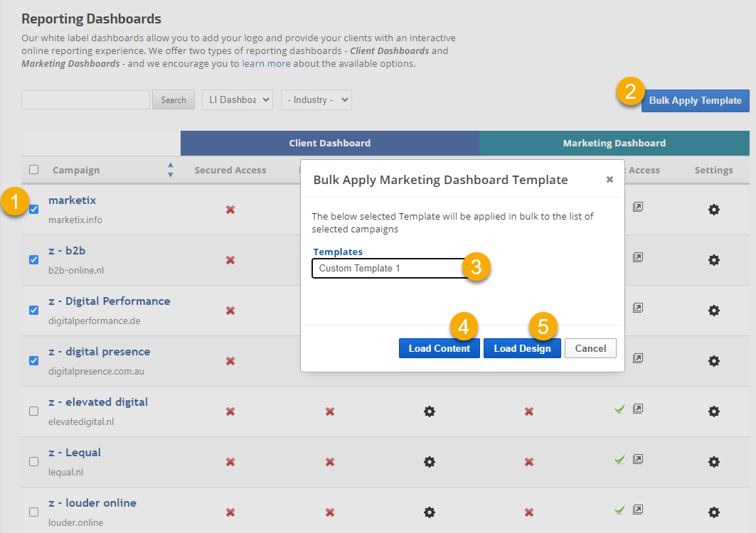Image resolution: width=756 pixels, height=533 pixels.
Task: Click settings gear in z - Lequal row
Action: click(x=714, y=462)
